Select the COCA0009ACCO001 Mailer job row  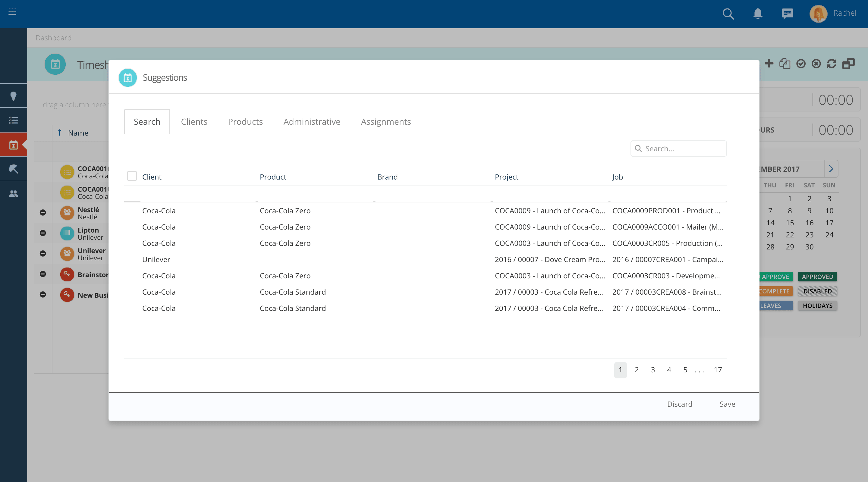click(425, 227)
